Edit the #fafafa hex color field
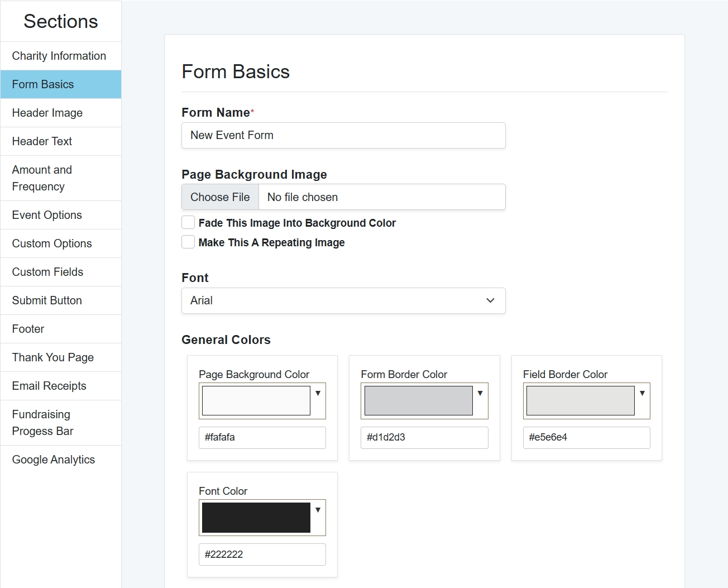728x588 pixels. (x=262, y=438)
